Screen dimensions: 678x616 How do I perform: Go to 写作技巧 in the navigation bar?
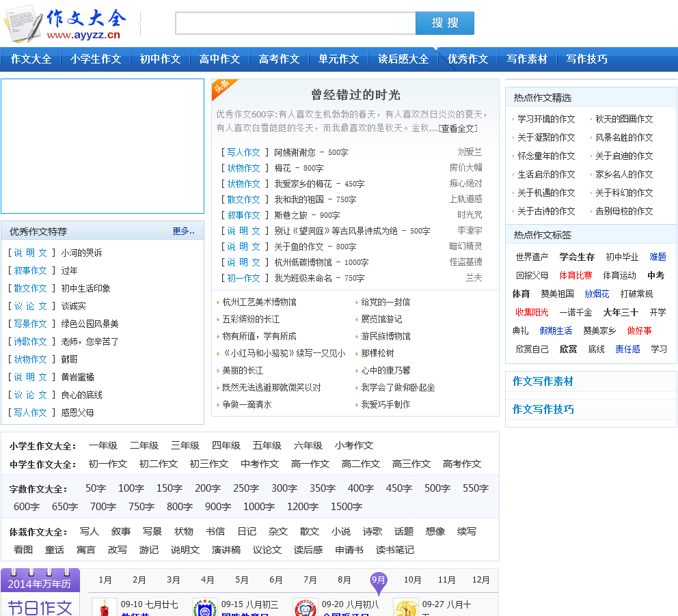pos(586,59)
